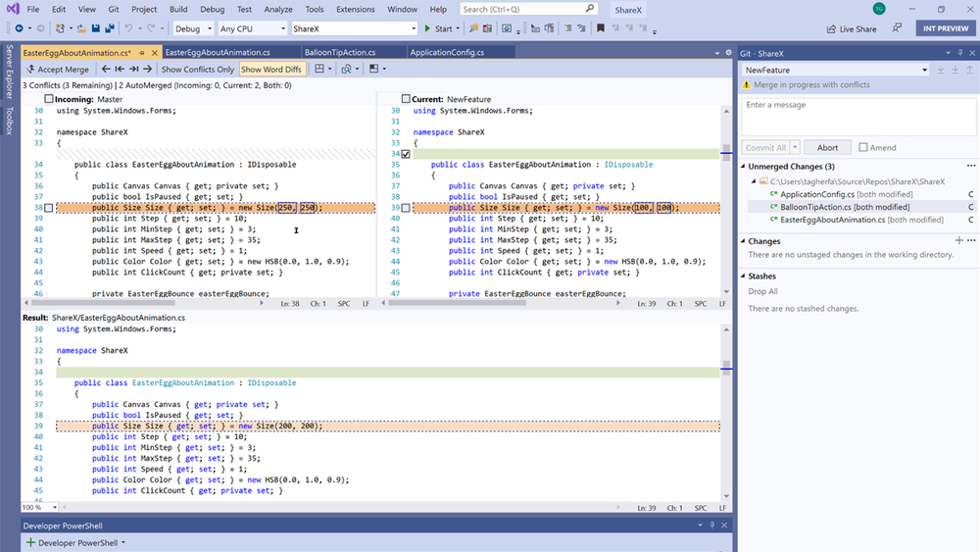980x552 pixels.
Task: Open the Server Explorer side tab
Action: 9,72
